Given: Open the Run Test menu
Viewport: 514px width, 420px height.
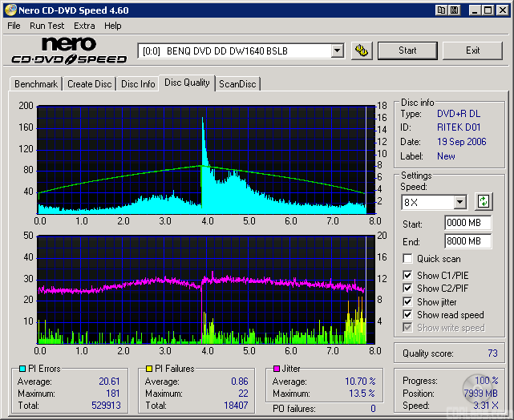Looking at the screenshot, I should coord(47,26).
